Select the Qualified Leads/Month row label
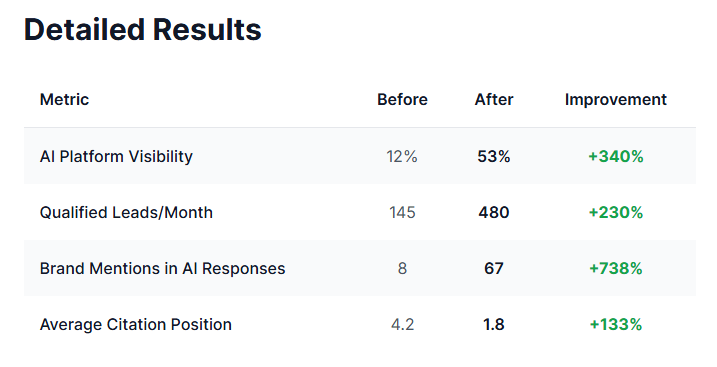 [126, 213]
